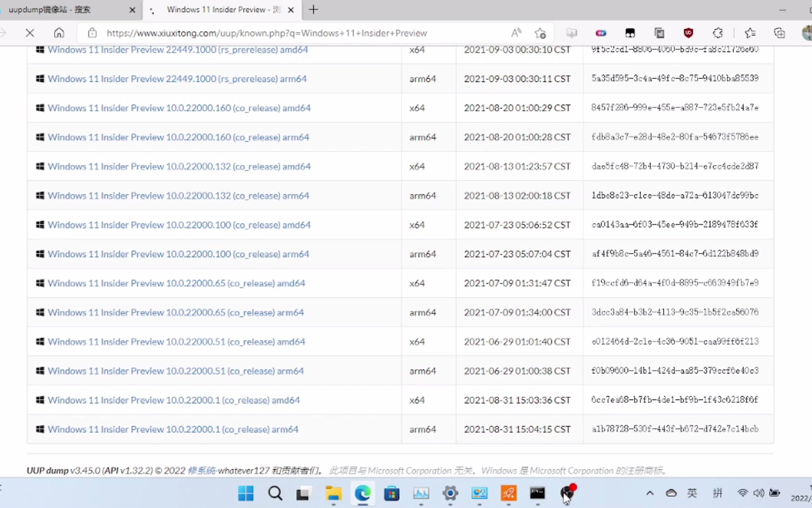Click date 2021-08-20 01:00:29 CST
This screenshot has height=508, width=812.
[517, 108]
